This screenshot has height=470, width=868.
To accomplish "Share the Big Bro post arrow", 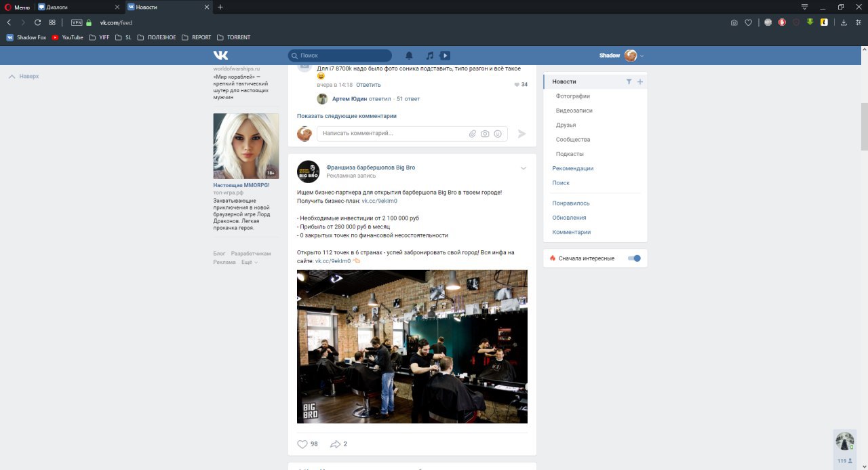I will (335, 444).
